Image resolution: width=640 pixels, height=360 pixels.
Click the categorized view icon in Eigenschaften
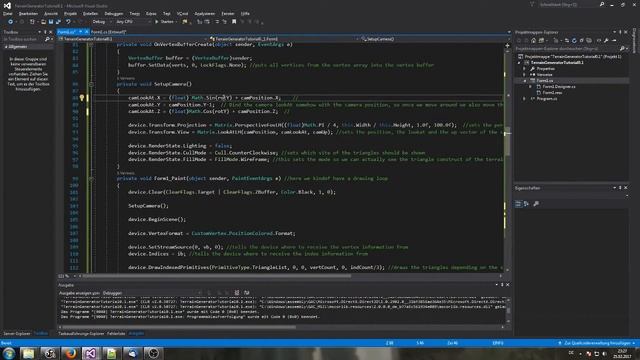pyautogui.click(x=518, y=204)
